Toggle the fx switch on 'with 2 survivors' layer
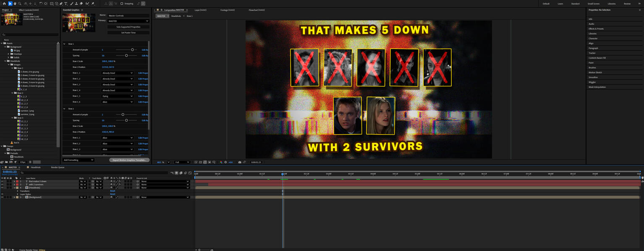 pyautogui.click(x=120, y=184)
